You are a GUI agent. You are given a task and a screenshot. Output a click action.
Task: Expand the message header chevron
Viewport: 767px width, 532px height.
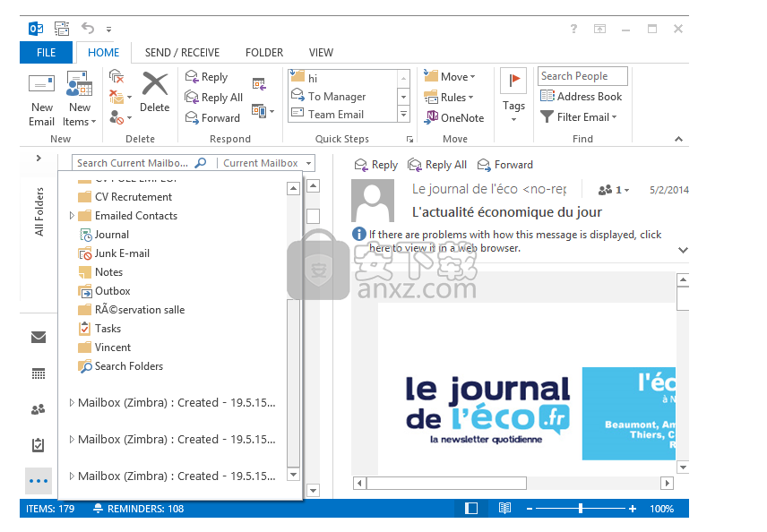pos(684,250)
